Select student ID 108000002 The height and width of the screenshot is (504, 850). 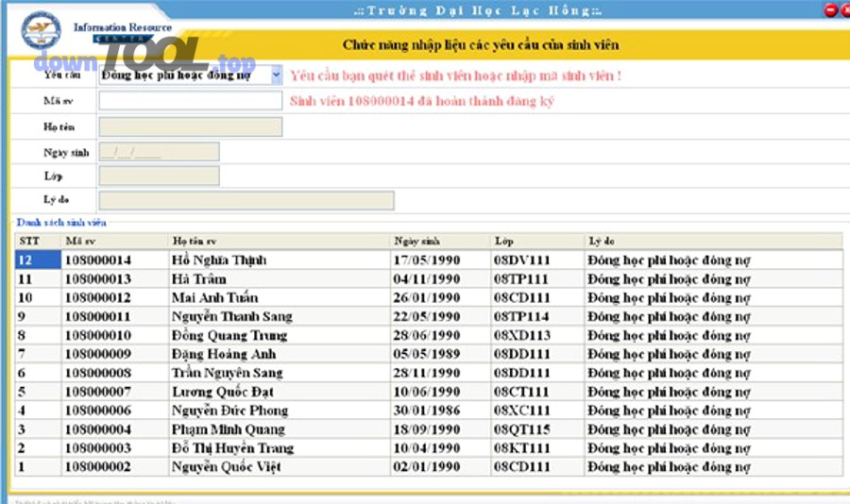click(x=98, y=466)
